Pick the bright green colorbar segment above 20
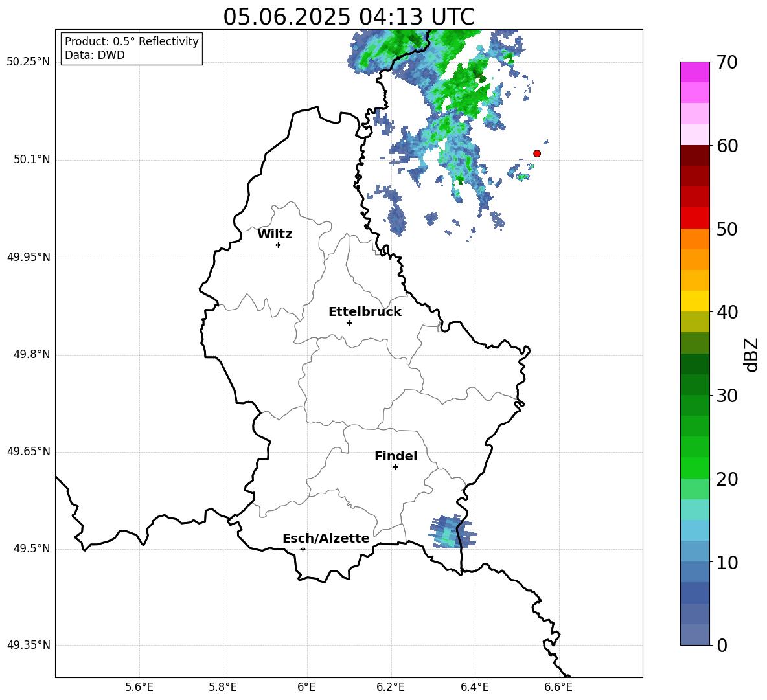 [695, 468]
